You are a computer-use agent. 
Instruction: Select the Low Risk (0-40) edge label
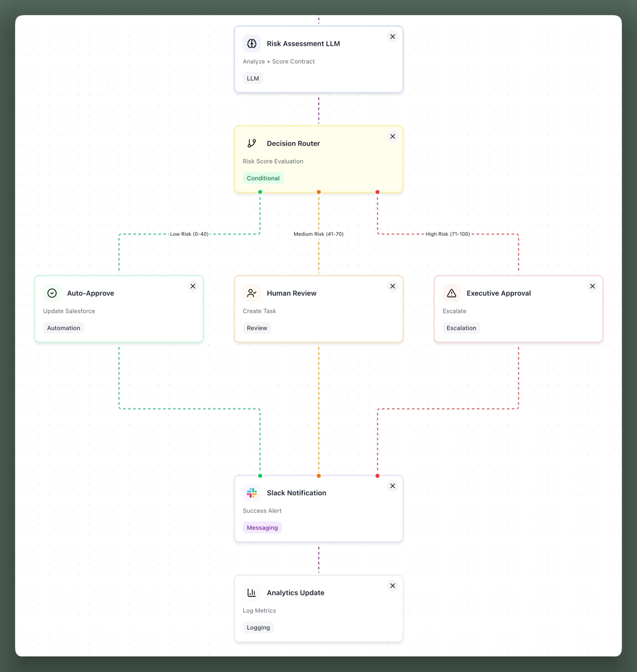click(x=189, y=234)
